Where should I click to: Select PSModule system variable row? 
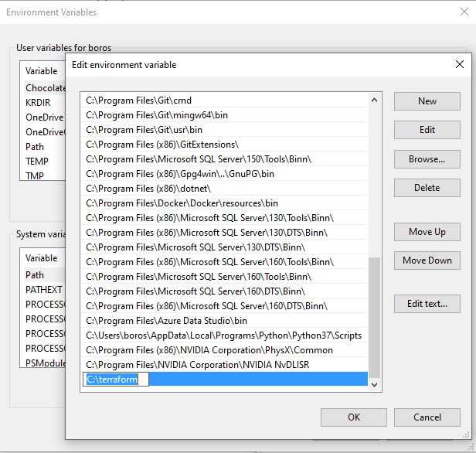44,363
